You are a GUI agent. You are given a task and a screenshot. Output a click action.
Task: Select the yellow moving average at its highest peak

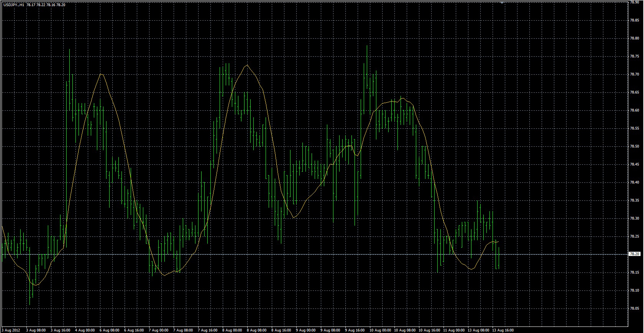(247, 65)
